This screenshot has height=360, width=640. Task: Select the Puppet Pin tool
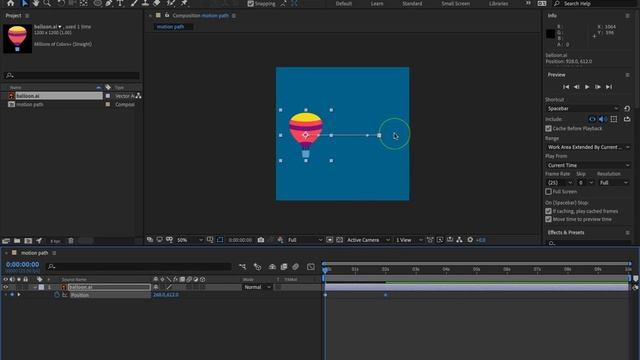click(x=184, y=3)
